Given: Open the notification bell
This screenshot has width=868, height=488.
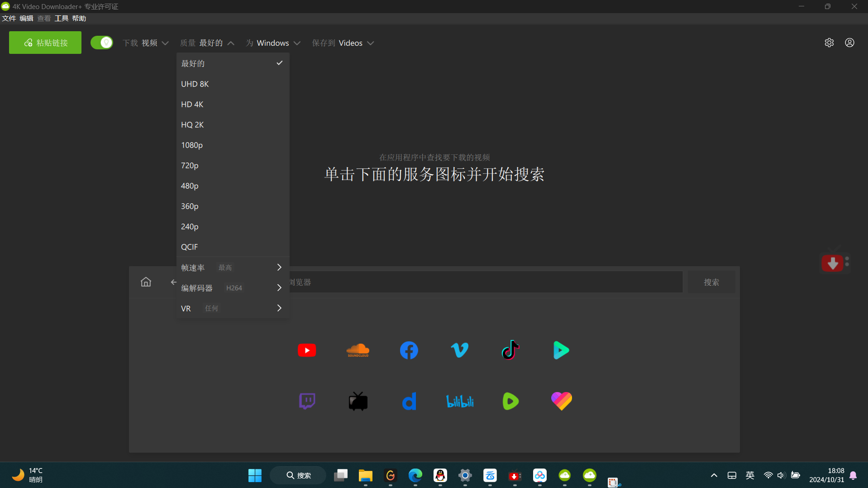Looking at the screenshot, I should click(x=853, y=475).
